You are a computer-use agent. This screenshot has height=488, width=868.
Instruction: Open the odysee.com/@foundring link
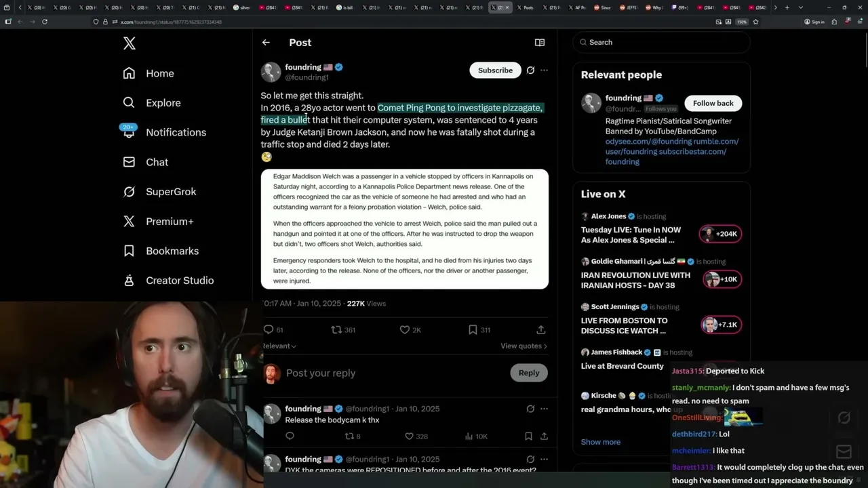(648, 142)
